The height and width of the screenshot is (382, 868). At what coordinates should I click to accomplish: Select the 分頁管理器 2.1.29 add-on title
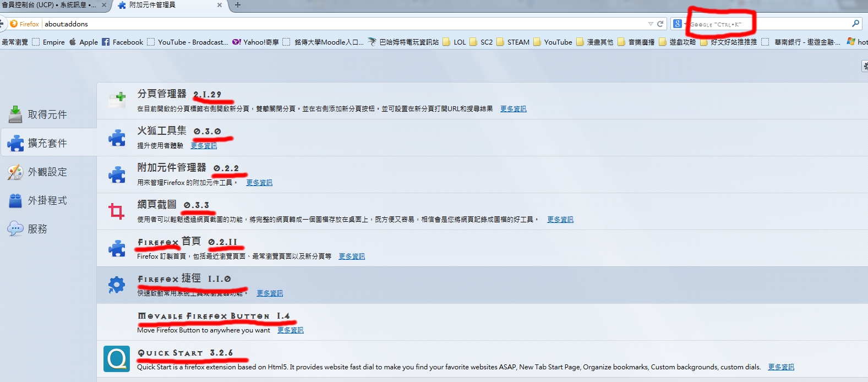click(x=179, y=94)
